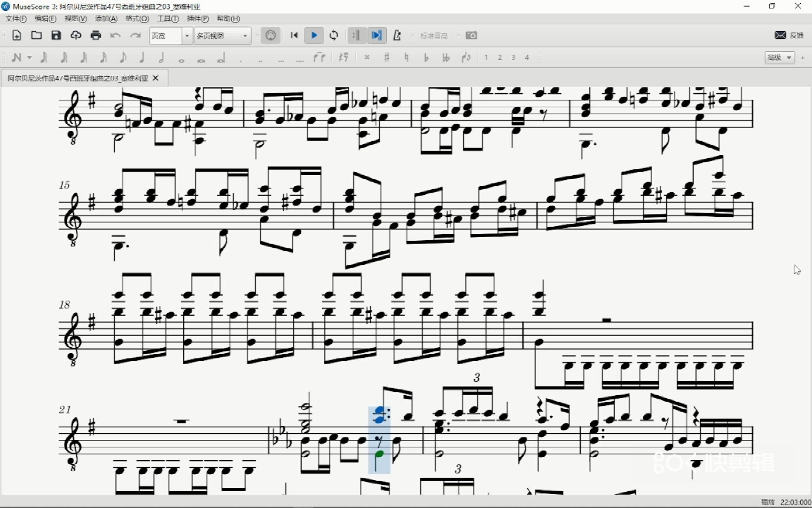Close the open score tab
The width and height of the screenshot is (812, 508).
(x=156, y=78)
